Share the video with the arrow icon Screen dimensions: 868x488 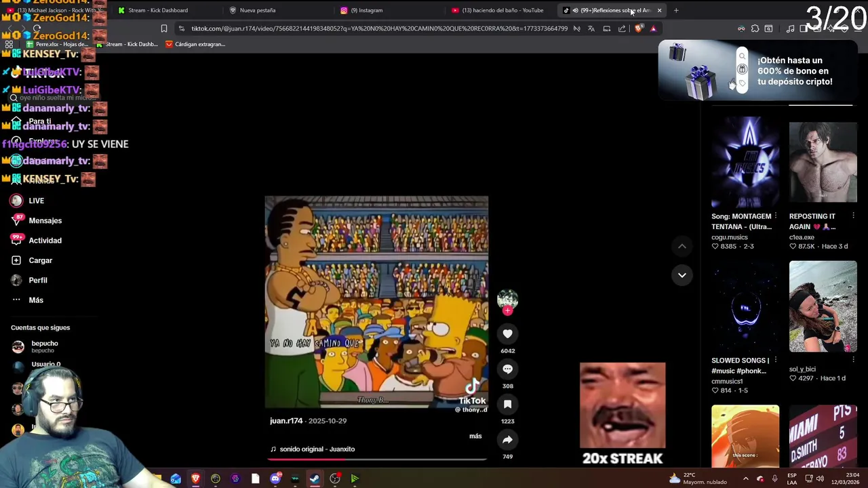point(507,439)
